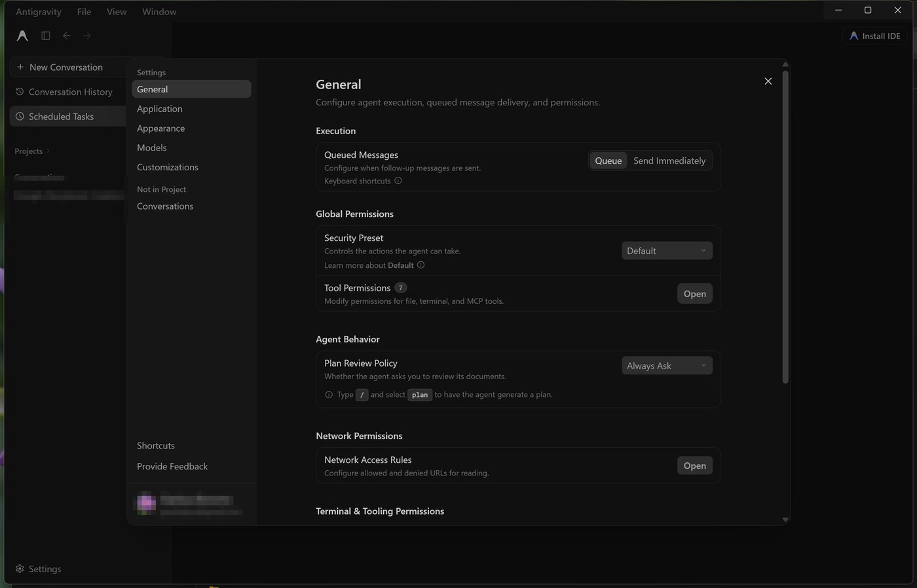Screen dimensions: 917x588
Task: Click the settings dialog vertical scrollbar
Action: tap(785, 227)
